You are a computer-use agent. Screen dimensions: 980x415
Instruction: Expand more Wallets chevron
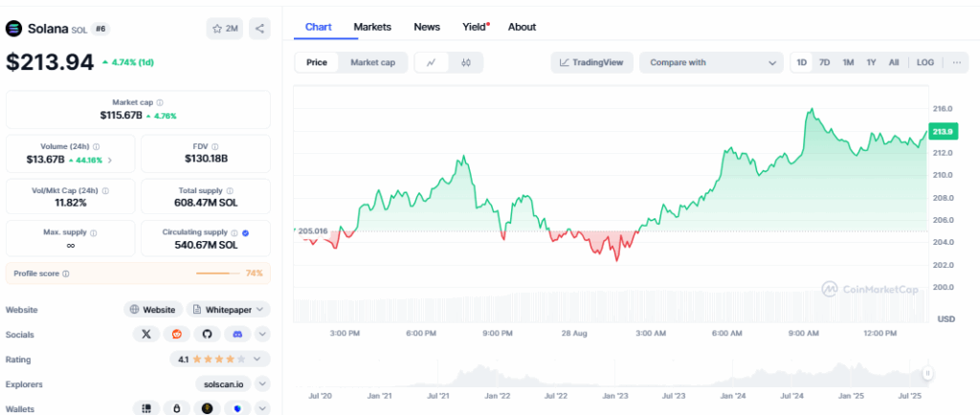263,408
